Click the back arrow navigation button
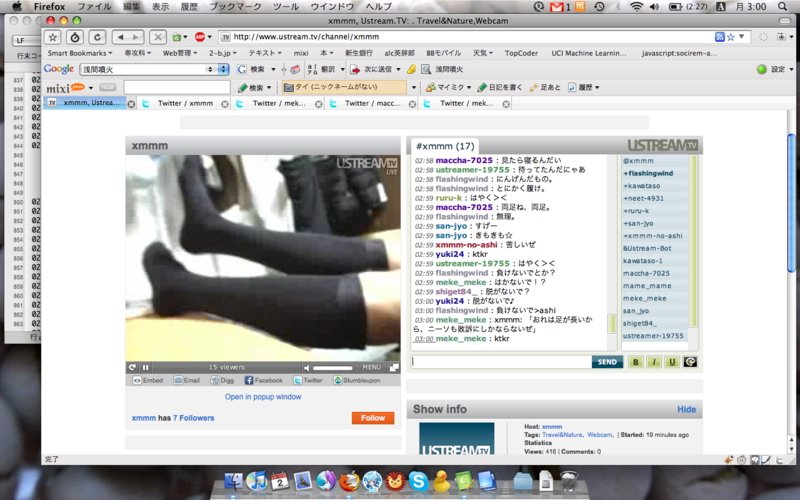Screen dimensions: 800x500 click(121, 37)
